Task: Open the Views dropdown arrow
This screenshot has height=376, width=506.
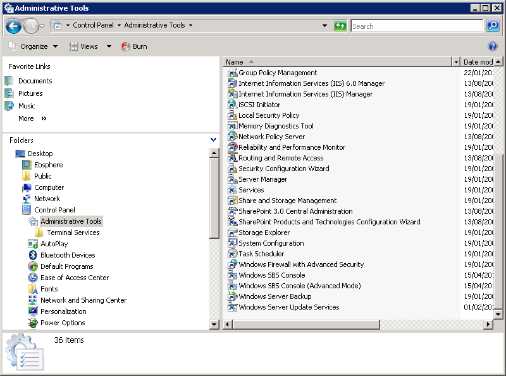Action: click(109, 46)
